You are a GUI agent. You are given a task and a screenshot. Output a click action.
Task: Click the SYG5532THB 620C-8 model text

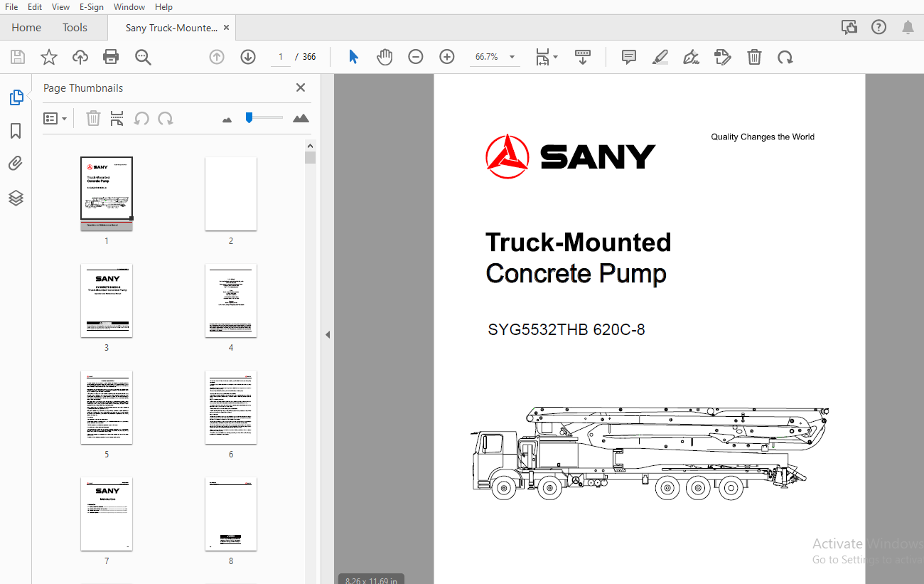[x=566, y=330]
